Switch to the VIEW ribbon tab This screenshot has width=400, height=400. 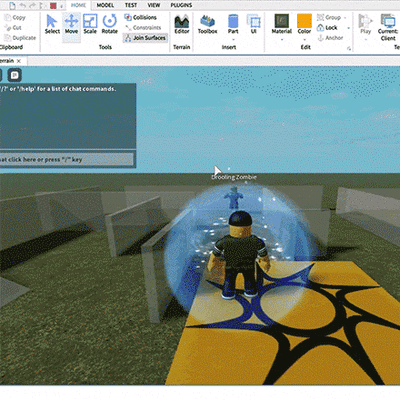(x=154, y=5)
